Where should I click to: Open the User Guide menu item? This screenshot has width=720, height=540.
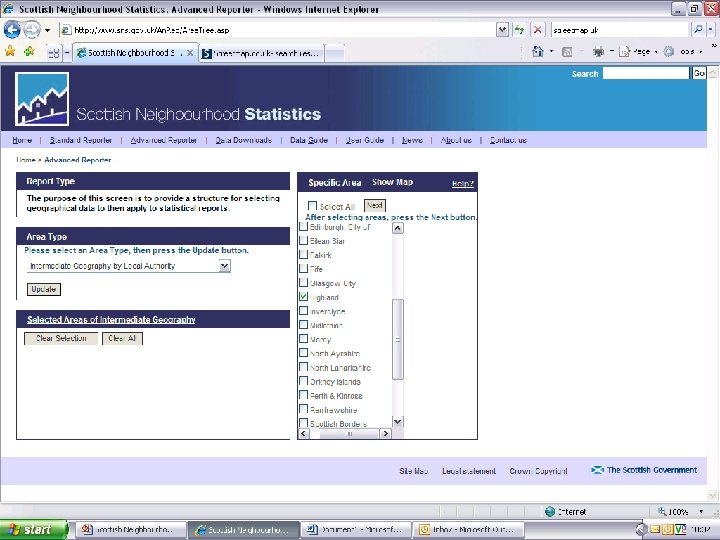click(365, 140)
